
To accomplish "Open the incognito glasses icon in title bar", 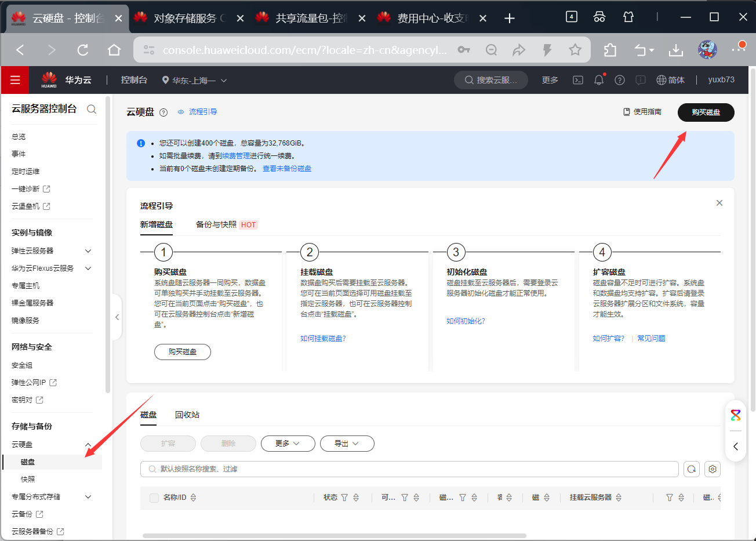I will [599, 17].
